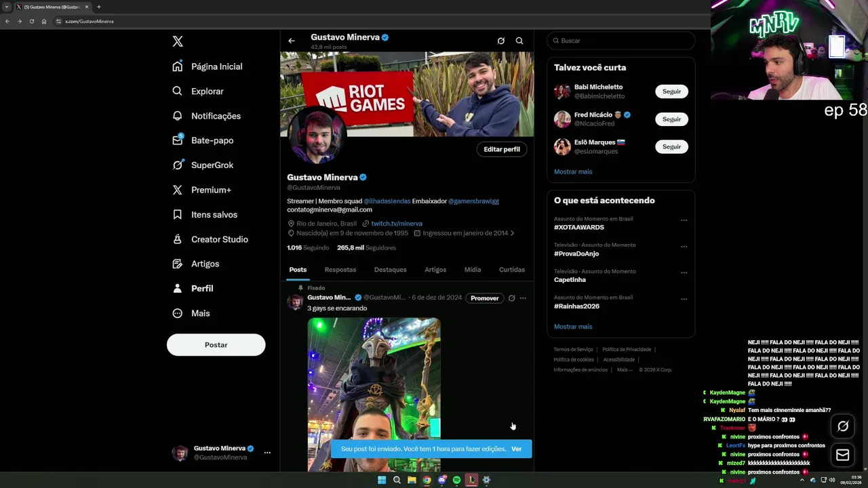Follow Babi Micheletto
Image resolution: width=868 pixels, height=488 pixels.
click(671, 91)
